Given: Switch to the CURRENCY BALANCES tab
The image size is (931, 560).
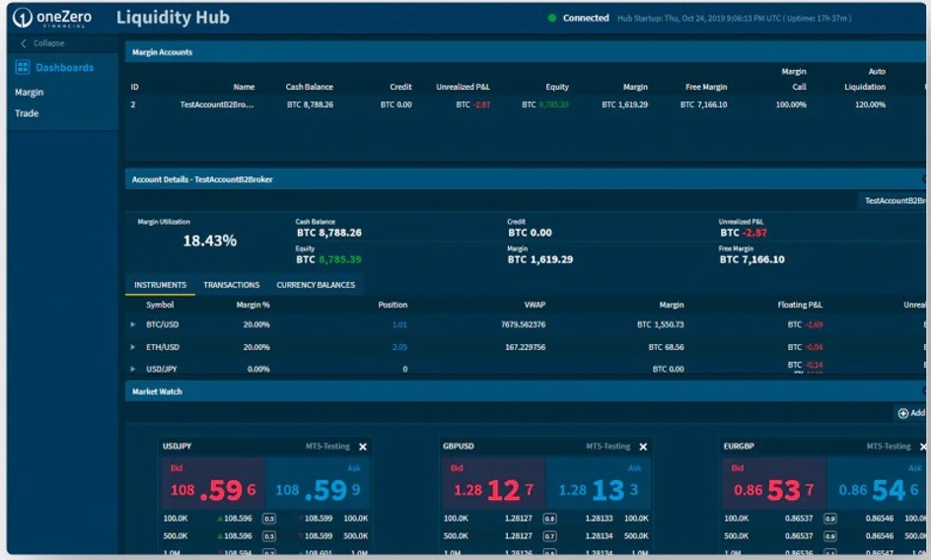Looking at the screenshot, I should tap(316, 285).
